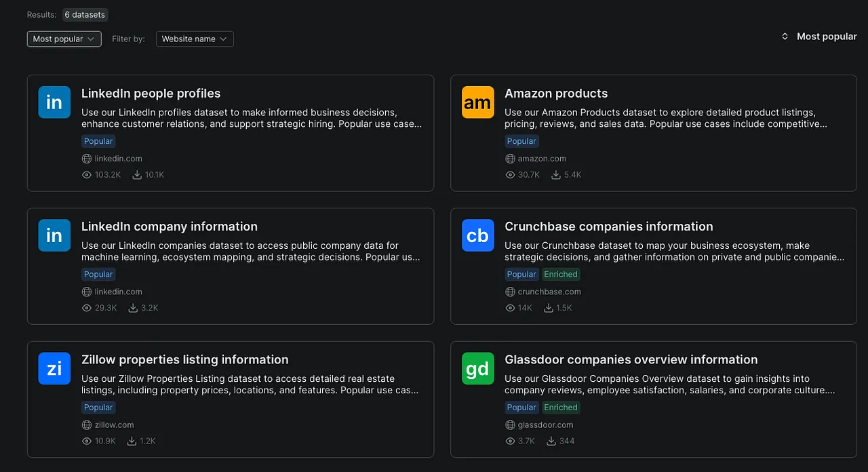The image size is (868, 472).
Task: Click the Popular tag on Crunchbase card
Action: pos(521,274)
